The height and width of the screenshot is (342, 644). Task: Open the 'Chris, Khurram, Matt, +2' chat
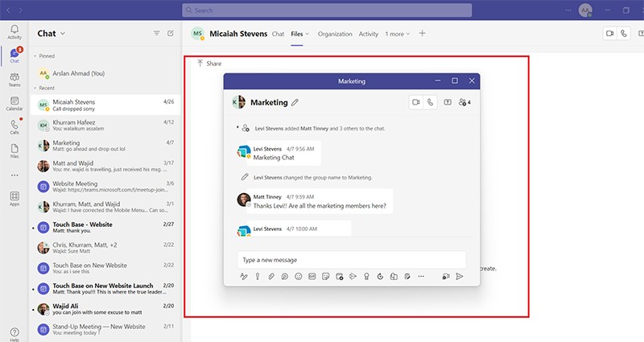coord(105,248)
